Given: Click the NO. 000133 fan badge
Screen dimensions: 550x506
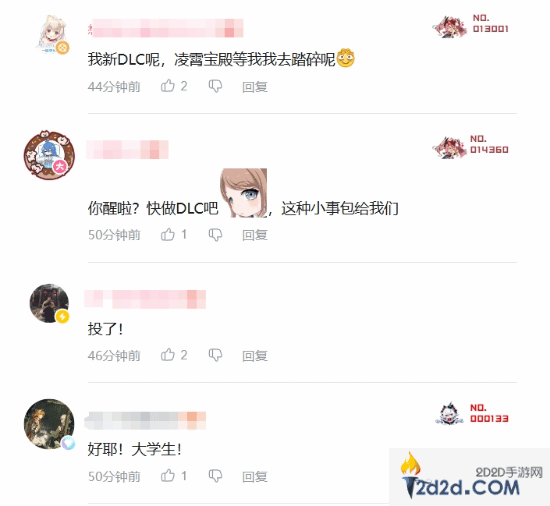Looking at the screenshot, I should [x=471, y=413].
